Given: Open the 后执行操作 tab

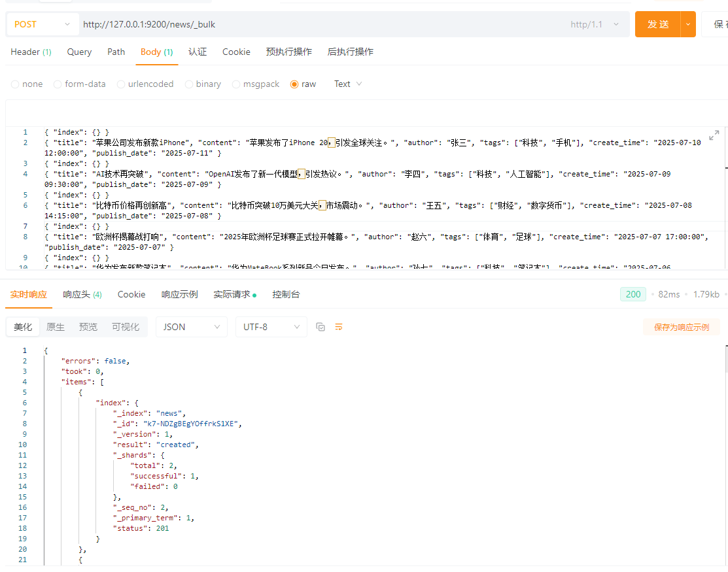Looking at the screenshot, I should coord(351,52).
